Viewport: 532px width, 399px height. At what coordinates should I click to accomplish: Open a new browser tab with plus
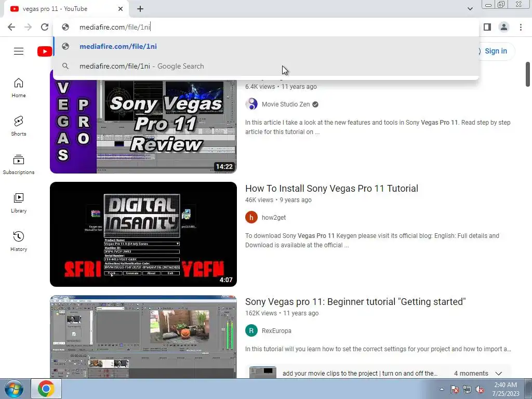point(140,9)
